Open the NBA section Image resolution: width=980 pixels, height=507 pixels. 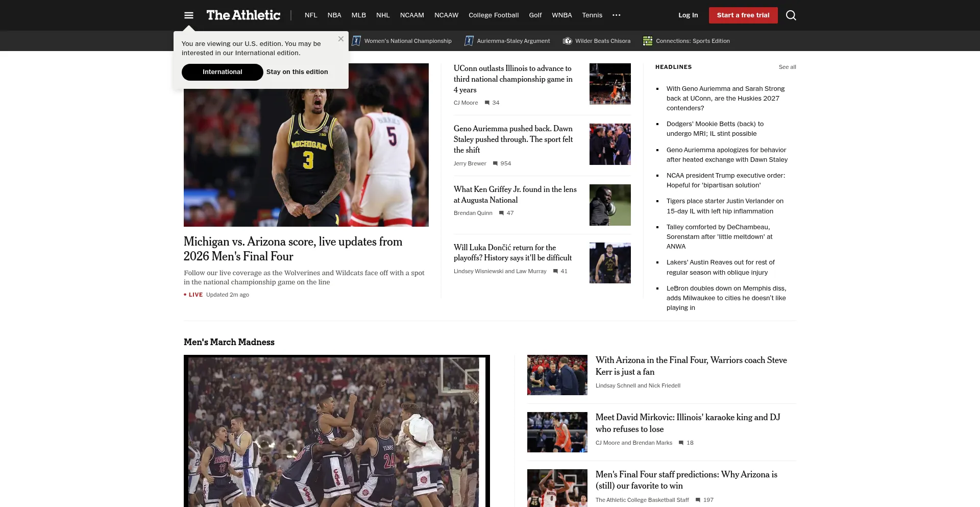[x=334, y=15]
